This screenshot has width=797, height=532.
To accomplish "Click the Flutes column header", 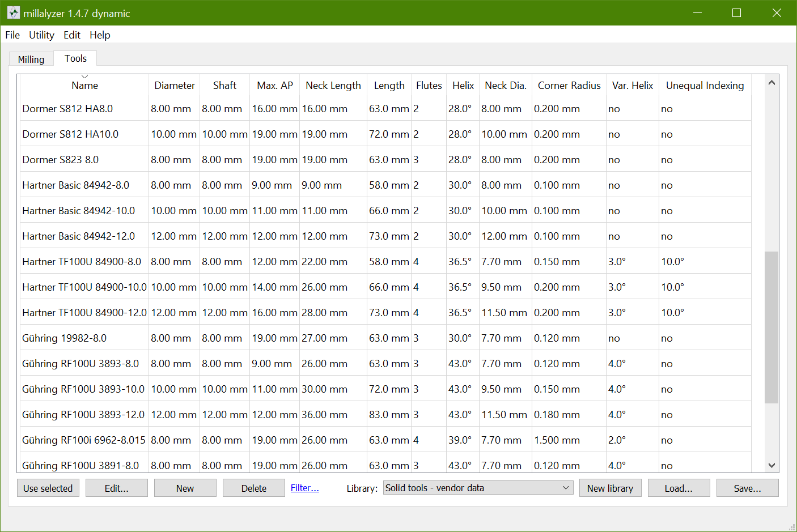I will coord(429,86).
